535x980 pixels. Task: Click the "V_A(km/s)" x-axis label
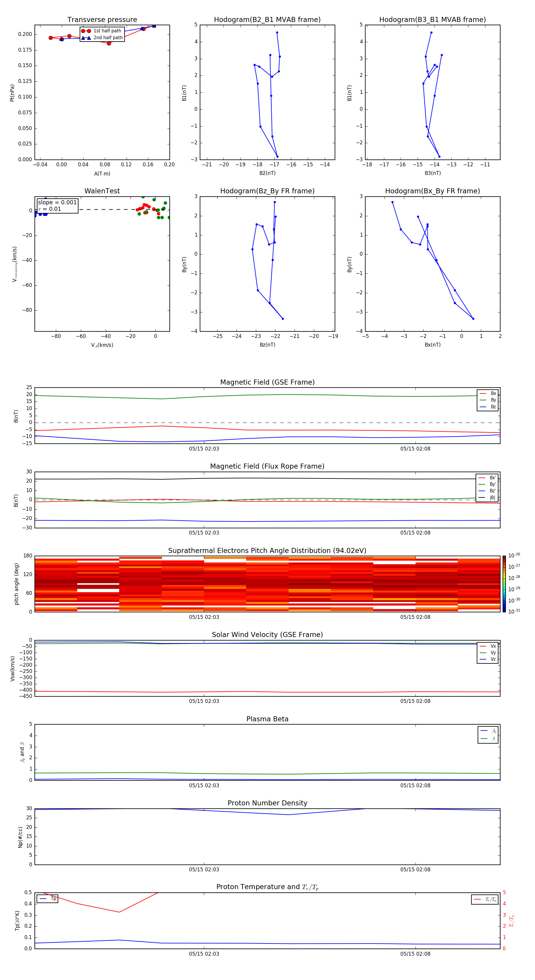(102, 345)
